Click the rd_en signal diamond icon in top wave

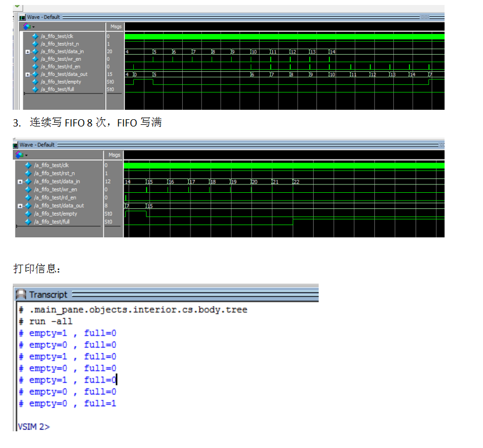[x=35, y=66]
